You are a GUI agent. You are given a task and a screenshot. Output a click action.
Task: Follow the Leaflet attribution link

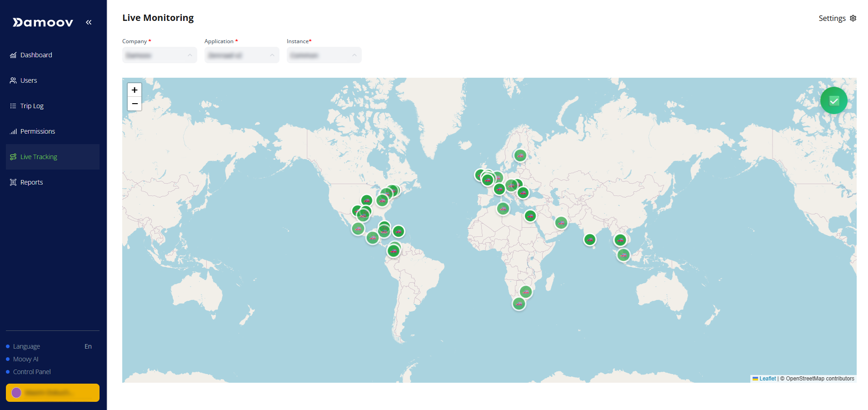tap(768, 379)
